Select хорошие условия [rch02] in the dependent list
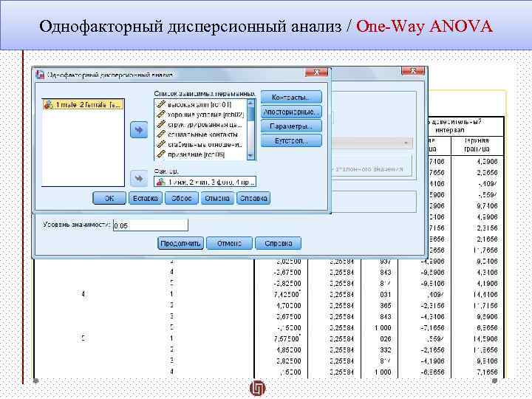The height and width of the screenshot is (399, 532). click(x=201, y=115)
